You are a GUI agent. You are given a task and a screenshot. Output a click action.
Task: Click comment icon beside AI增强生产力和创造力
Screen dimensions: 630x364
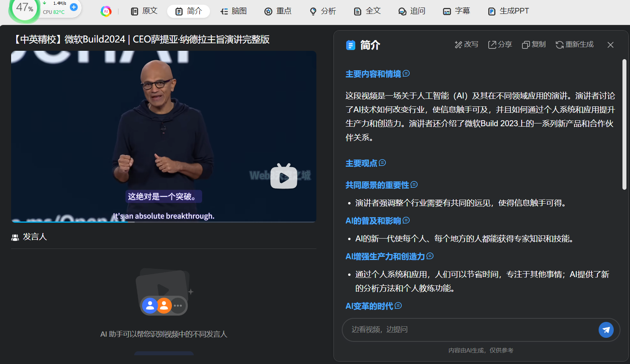coord(430,256)
